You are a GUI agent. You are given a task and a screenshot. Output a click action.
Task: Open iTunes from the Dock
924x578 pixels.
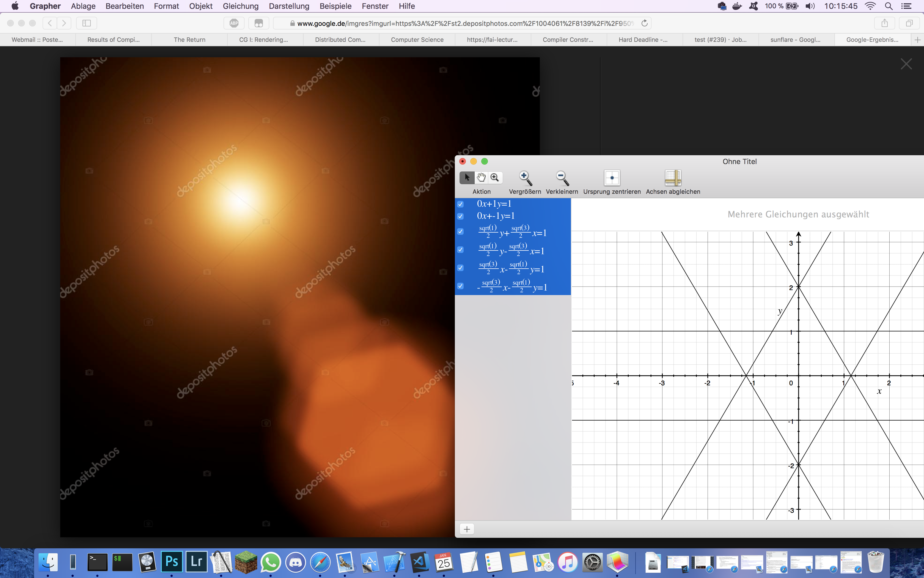pyautogui.click(x=567, y=562)
